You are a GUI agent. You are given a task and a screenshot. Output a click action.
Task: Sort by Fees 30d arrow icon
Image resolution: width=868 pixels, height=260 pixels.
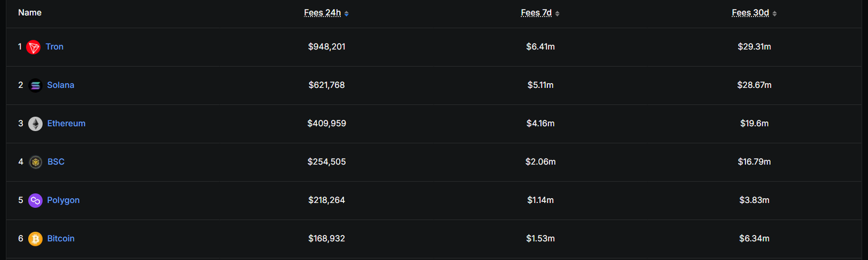pyautogui.click(x=775, y=14)
